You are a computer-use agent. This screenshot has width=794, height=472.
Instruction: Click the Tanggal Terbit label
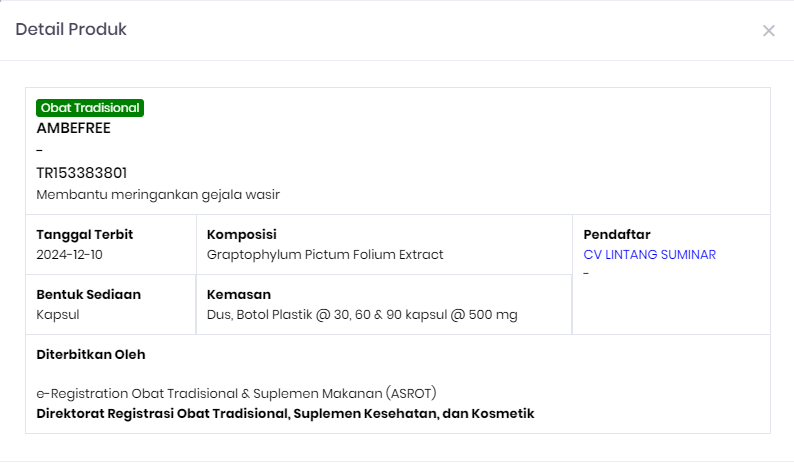click(85, 235)
